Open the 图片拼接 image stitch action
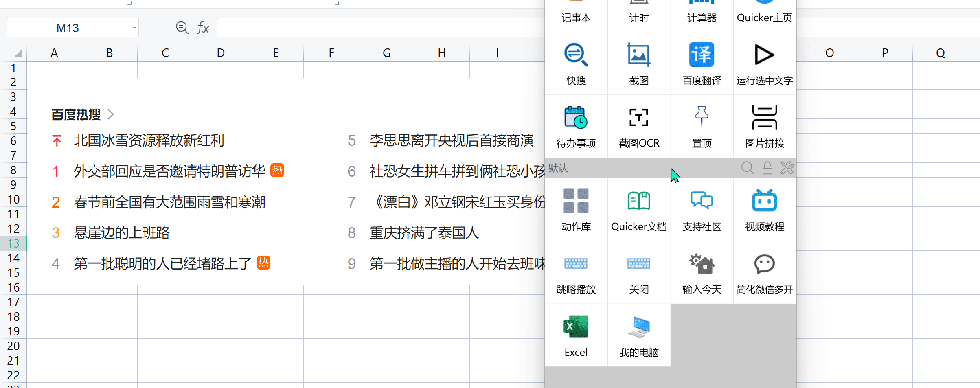Image resolution: width=980 pixels, height=388 pixels. (765, 126)
